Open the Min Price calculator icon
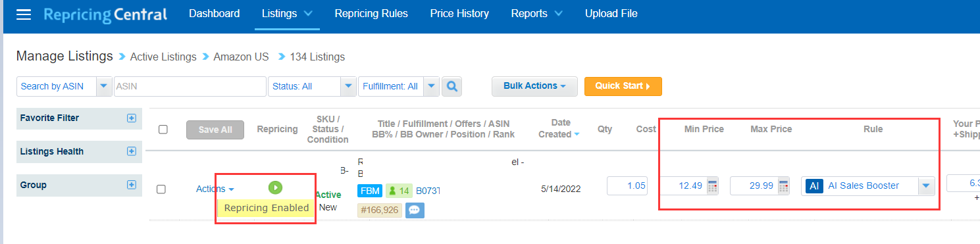Viewport: 980px width, 244px height. tap(712, 186)
